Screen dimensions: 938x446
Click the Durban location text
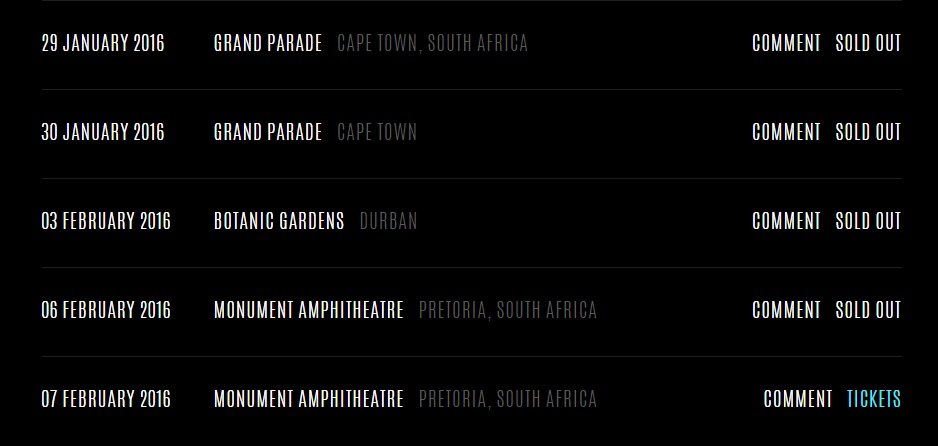pos(388,221)
